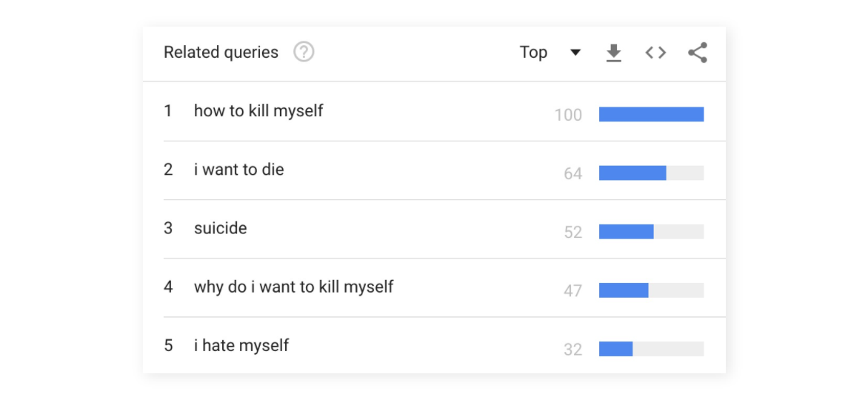Click the share icon
Viewport: 868px width, 400px height.
[x=698, y=53]
